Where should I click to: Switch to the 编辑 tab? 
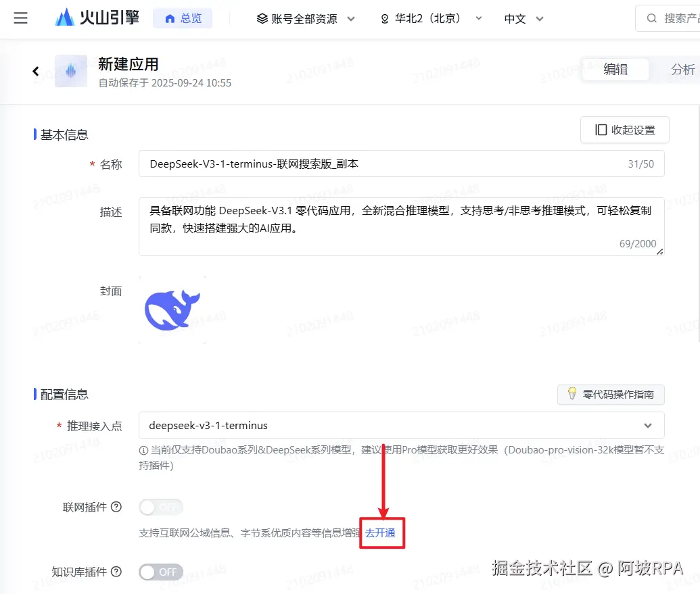pos(615,70)
